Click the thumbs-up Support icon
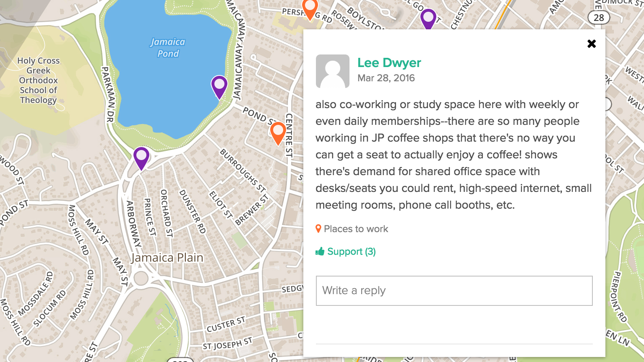The height and width of the screenshot is (362, 644). pos(320,251)
